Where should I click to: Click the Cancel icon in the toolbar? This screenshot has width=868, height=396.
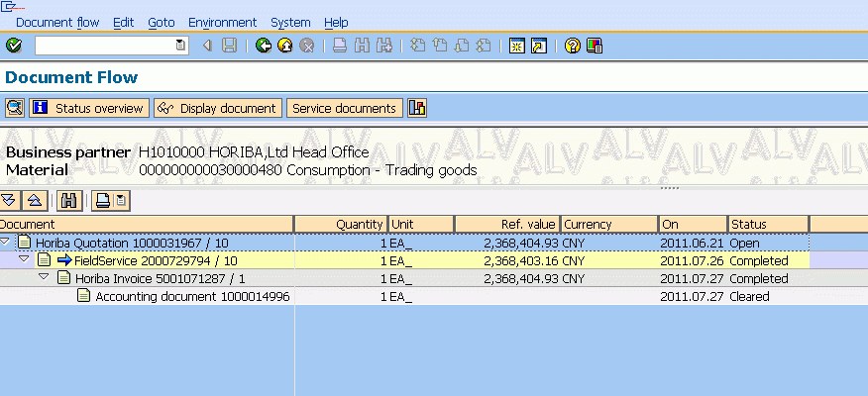point(307,46)
